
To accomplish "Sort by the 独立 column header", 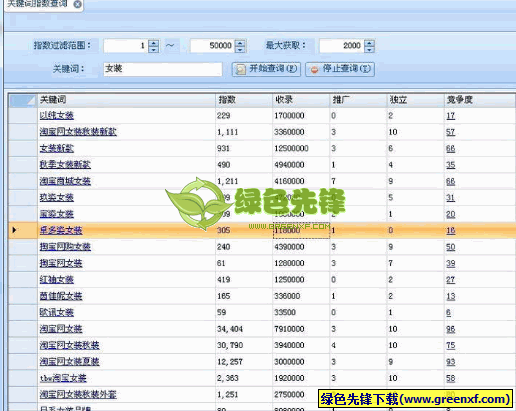I will (415, 100).
